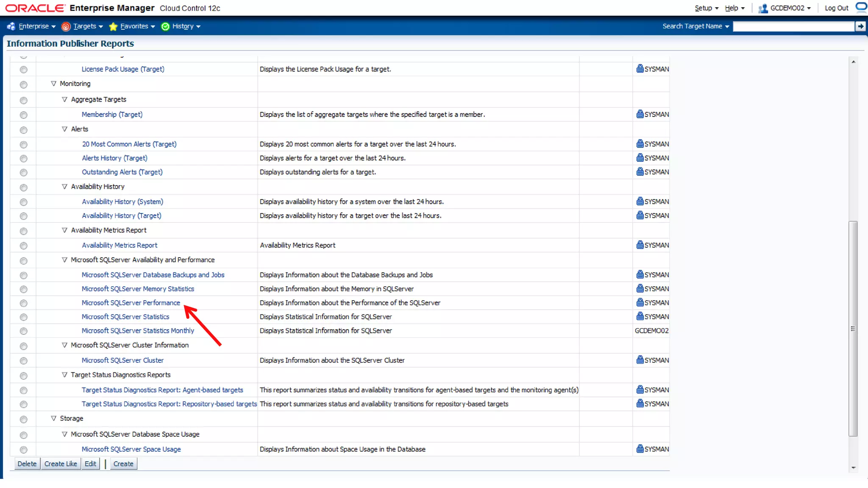868x488 pixels.
Task: Collapse the Aggregate Targets node
Action: click(64, 99)
